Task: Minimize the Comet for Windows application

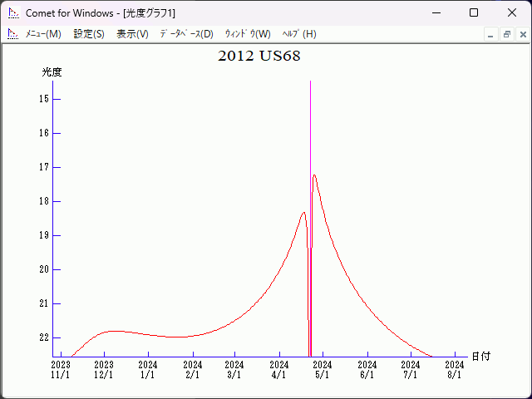Action: click(x=435, y=12)
